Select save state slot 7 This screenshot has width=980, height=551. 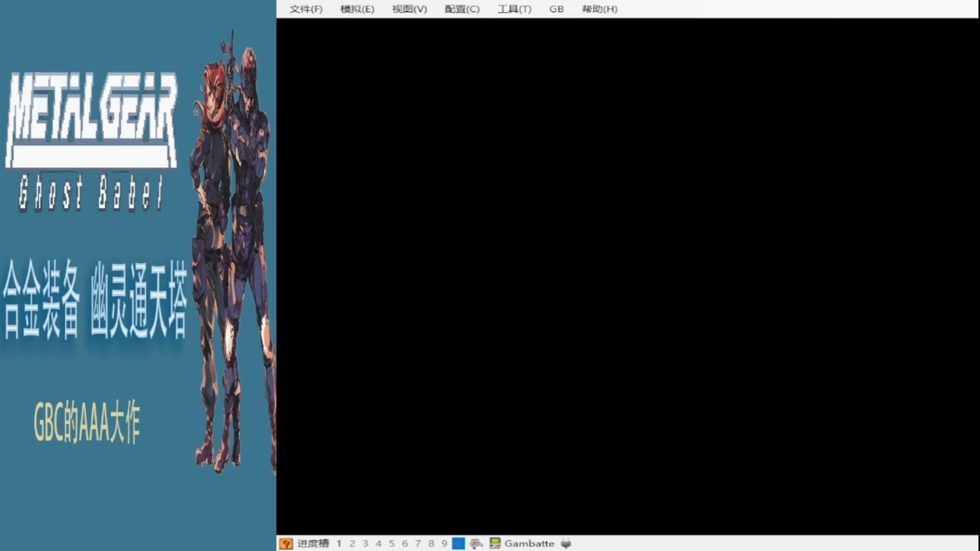418,543
